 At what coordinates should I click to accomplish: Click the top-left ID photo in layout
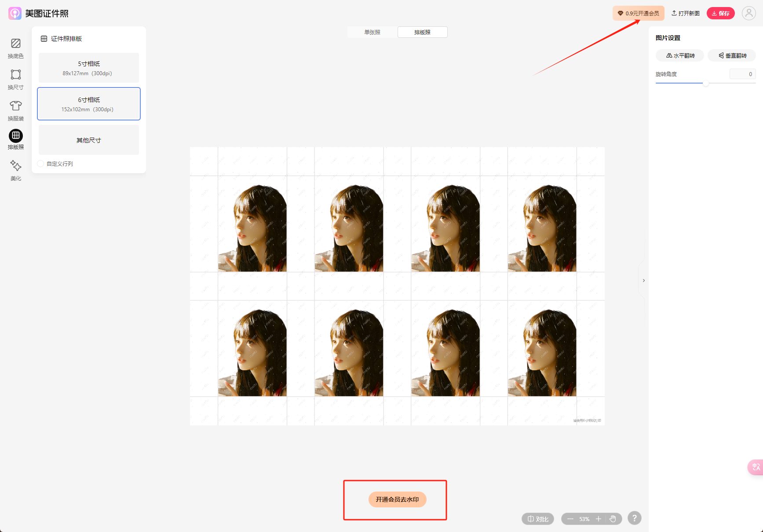point(252,224)
